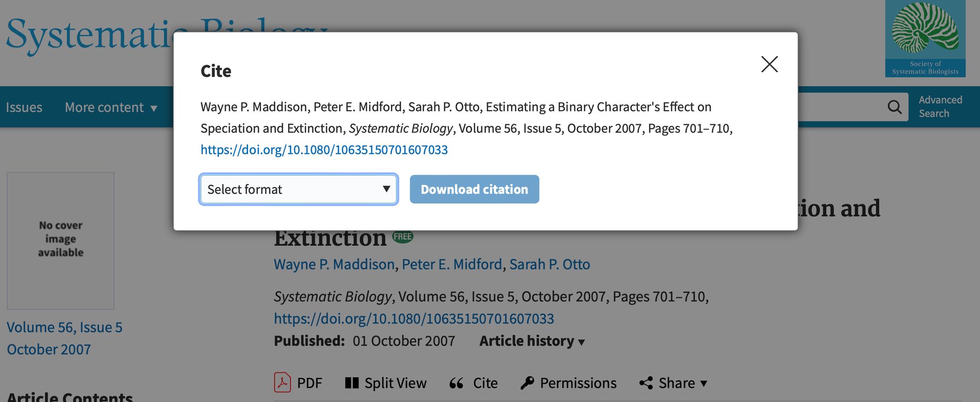Click the October 2007 issue date link

pos(49,350)
